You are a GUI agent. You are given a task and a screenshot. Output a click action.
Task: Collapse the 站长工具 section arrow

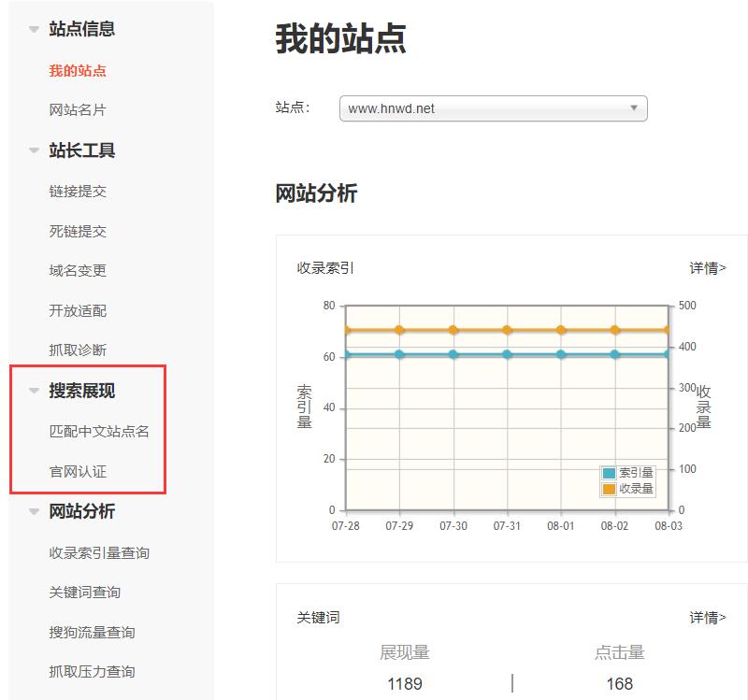35,151
